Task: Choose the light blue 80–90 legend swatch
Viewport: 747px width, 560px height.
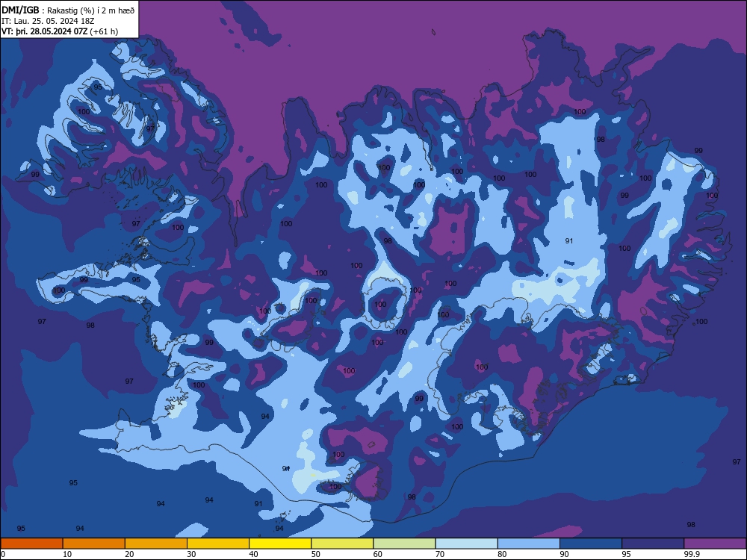Action: [529, 544]
